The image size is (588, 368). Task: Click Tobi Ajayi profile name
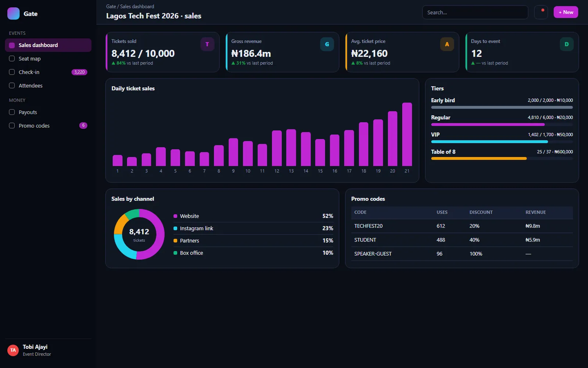35,347
